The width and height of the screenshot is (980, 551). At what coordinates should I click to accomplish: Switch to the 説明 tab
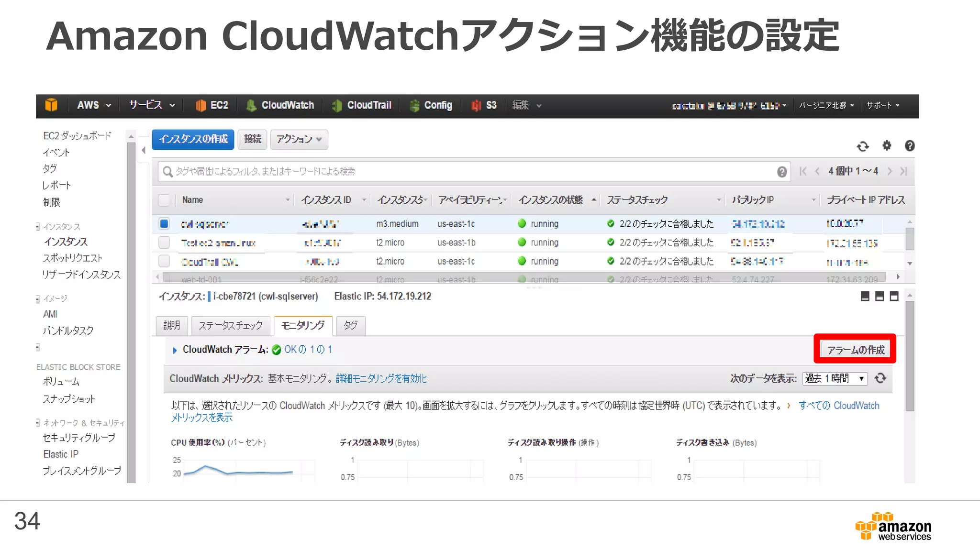(172, 326)
